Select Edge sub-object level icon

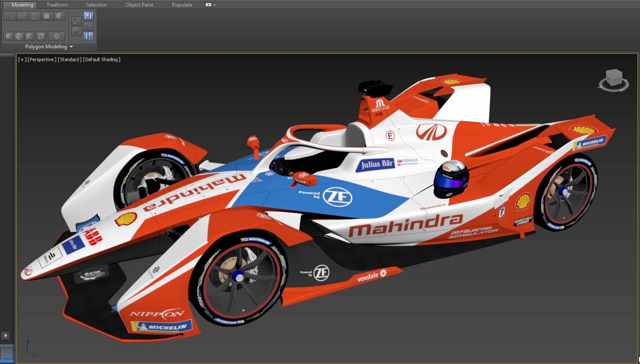(22, 16)
